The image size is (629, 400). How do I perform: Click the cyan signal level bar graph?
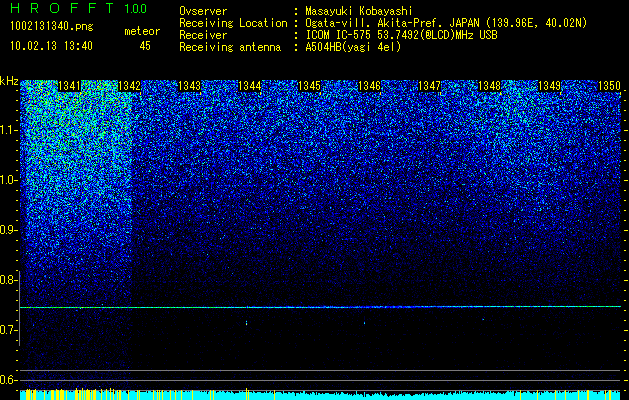pos(320,394)
